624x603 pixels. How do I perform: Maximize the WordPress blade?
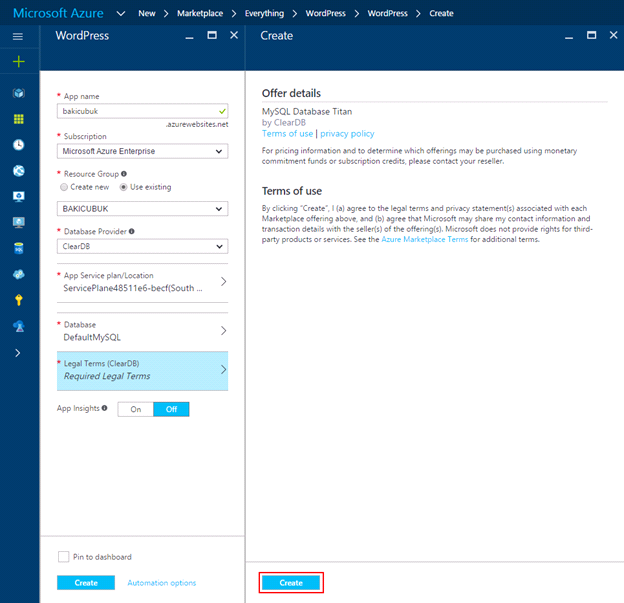tap(212, 35)
